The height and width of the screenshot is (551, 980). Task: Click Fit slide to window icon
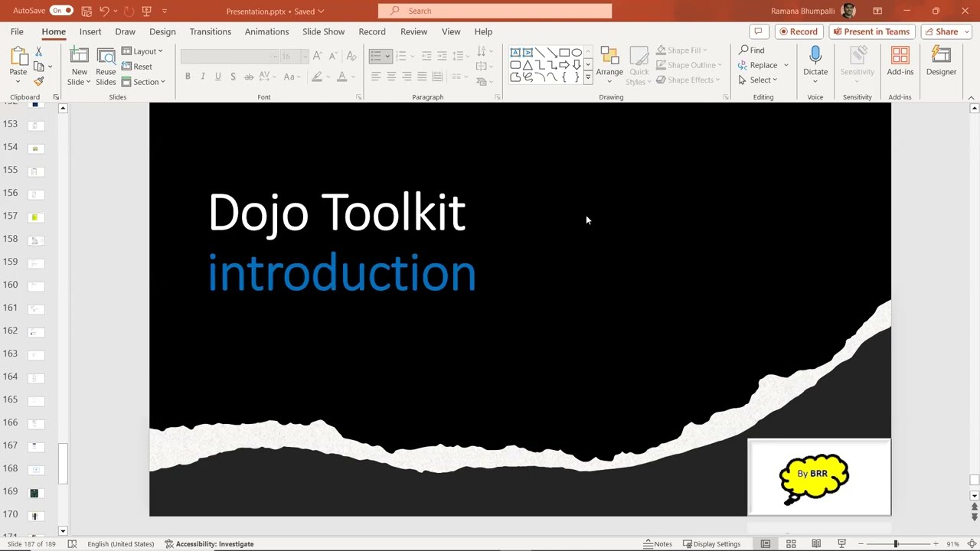point(972,544)
